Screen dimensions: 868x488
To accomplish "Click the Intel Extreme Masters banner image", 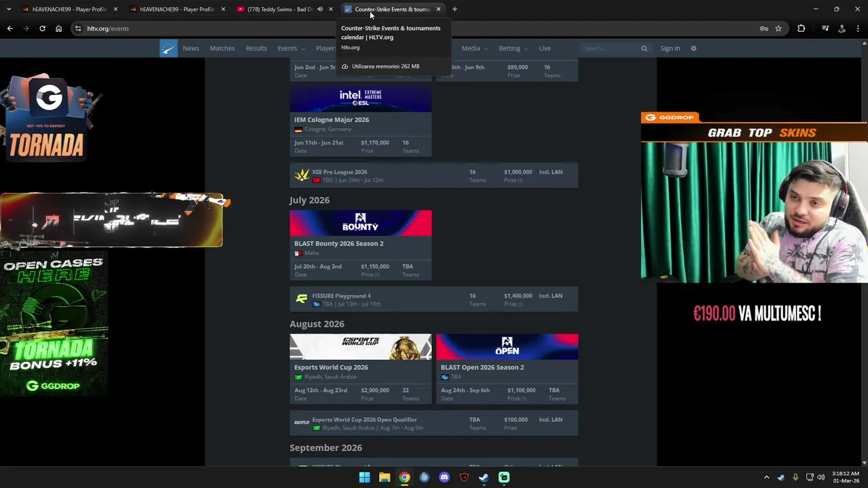I will point(360,99).
